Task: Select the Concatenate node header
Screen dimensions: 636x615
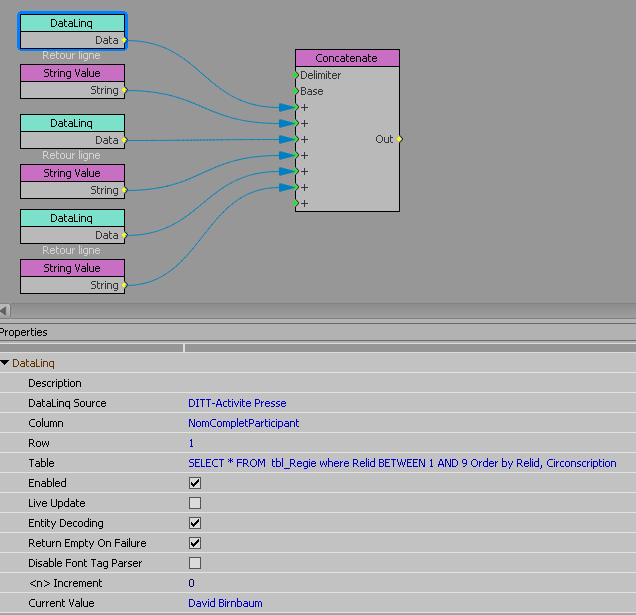Action: pos(347,58)
